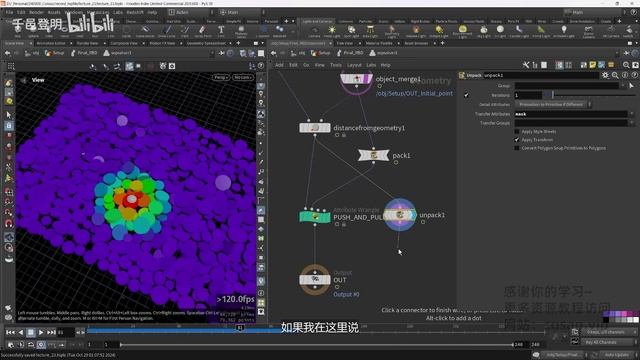Enable Convert Polygon Soup Primitives to Polygons
The height and width of the screenshot is (360, 640).
tap(517, 148)
